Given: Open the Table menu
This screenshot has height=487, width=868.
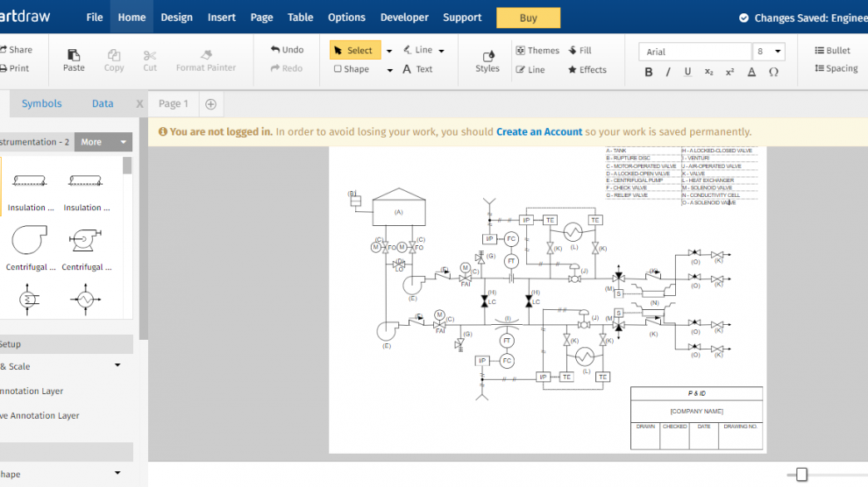Looking at the screenshot, I should coord(300,18).
